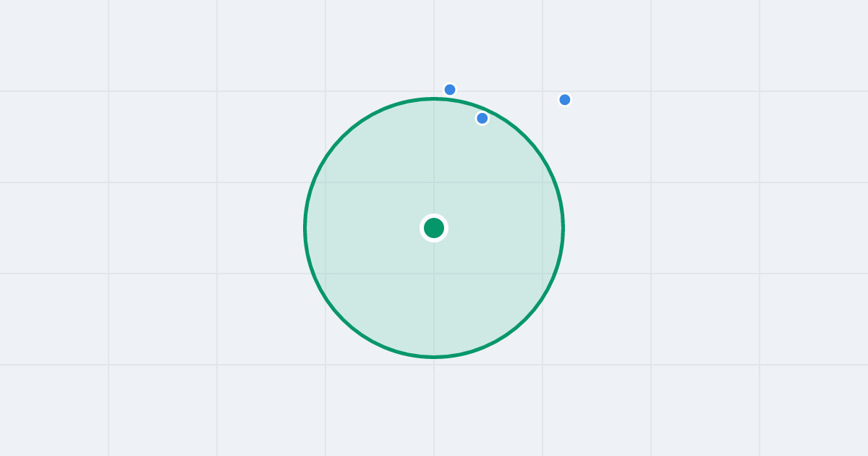
Task: Click empty background right of the rightmost blue dot
Action: tap(687, 99)
